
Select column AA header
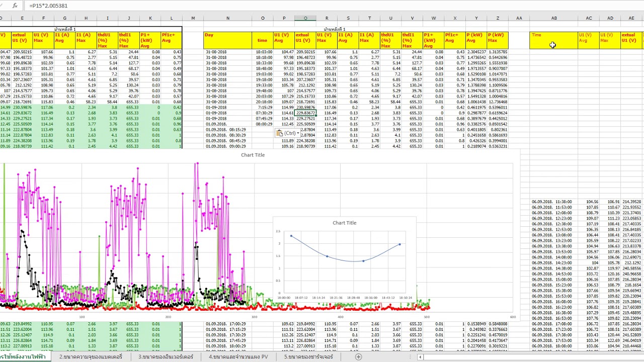(x=519, y=18)
